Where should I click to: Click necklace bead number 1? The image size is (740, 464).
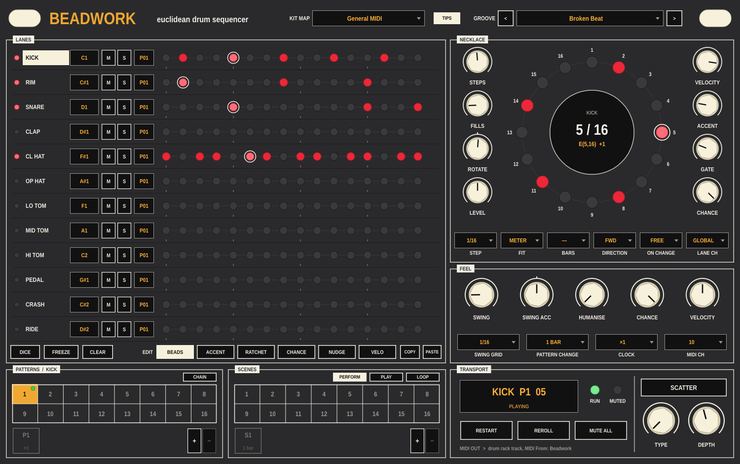point(592,62)
